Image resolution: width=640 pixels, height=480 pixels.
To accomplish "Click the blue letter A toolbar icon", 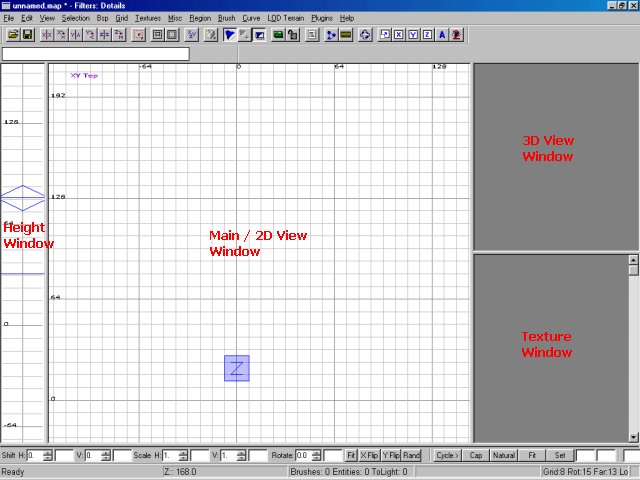I will point(442,34).
